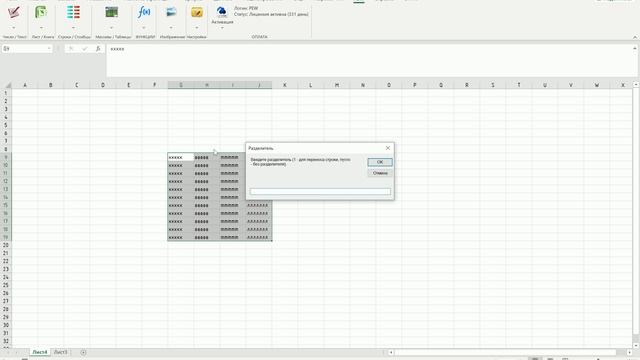Click the formula bar confirm checkmark icon
The width and height of the screenshot is (640, 360).
[x=84, y=49]
